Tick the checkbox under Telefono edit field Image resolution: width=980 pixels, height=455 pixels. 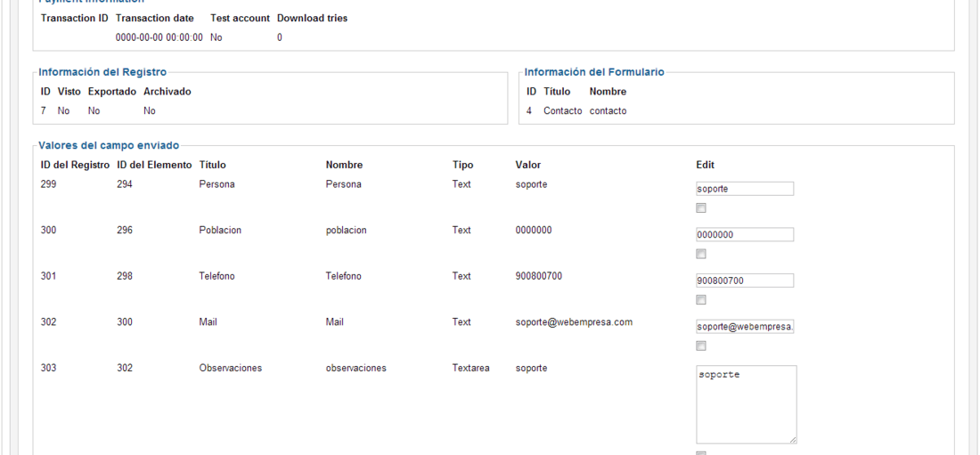700,300
